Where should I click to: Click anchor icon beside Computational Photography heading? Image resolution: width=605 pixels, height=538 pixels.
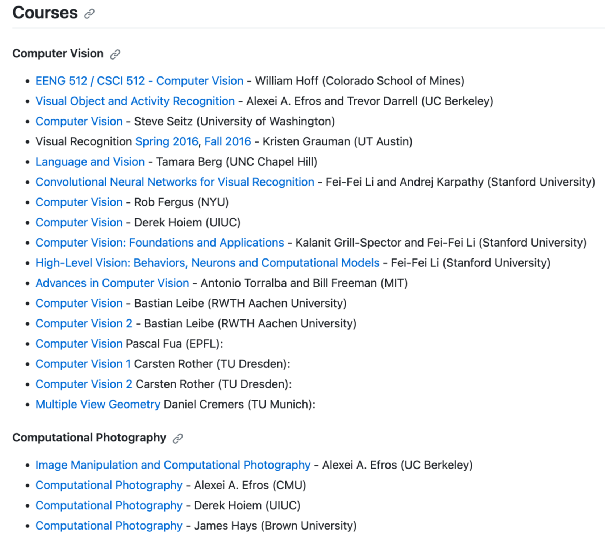(178, 438)
